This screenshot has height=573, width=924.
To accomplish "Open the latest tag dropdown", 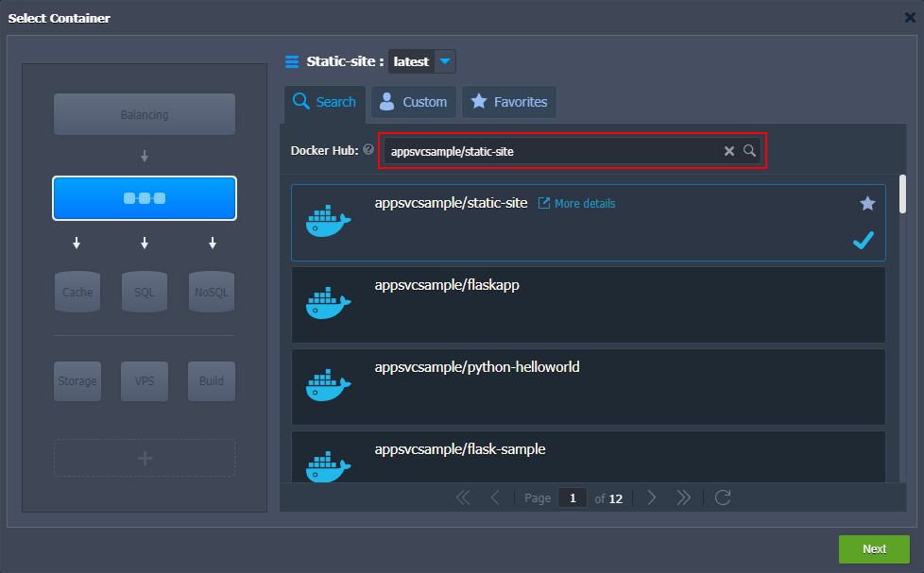I will click(445, 61).
